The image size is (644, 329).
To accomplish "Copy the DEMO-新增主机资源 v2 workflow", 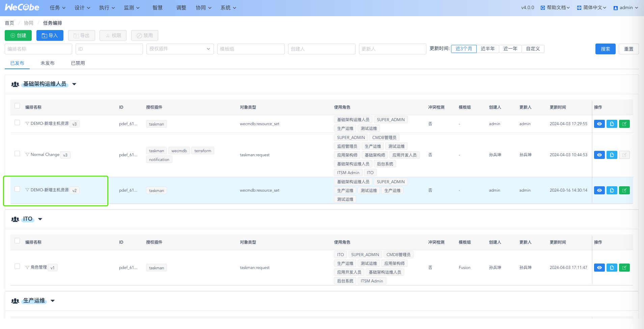I will [612, 190].
